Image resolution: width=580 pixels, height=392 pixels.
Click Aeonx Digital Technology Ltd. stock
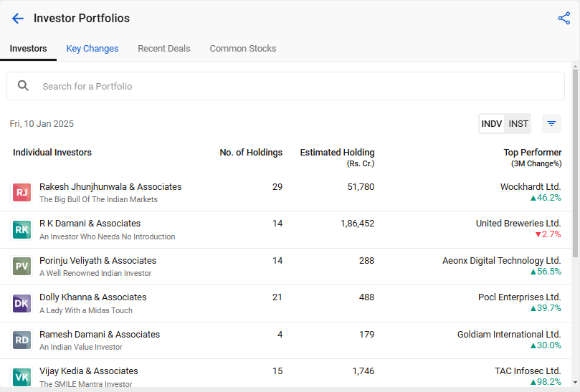(x=502, y=261)
